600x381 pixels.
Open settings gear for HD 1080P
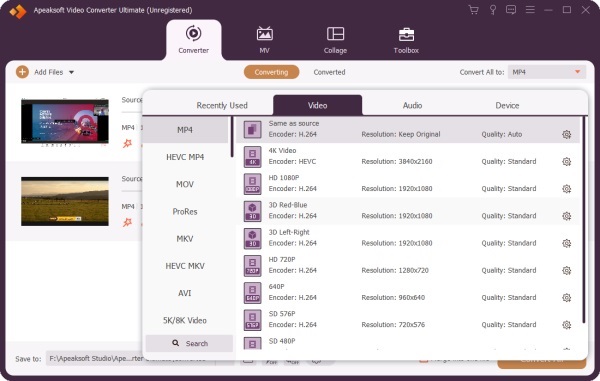(x=566, y=189)
